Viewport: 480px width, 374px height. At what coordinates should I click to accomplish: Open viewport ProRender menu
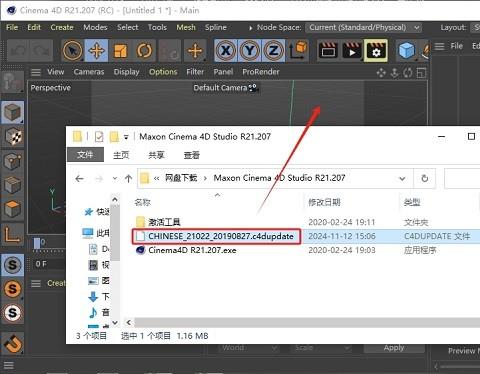(261, 72)
